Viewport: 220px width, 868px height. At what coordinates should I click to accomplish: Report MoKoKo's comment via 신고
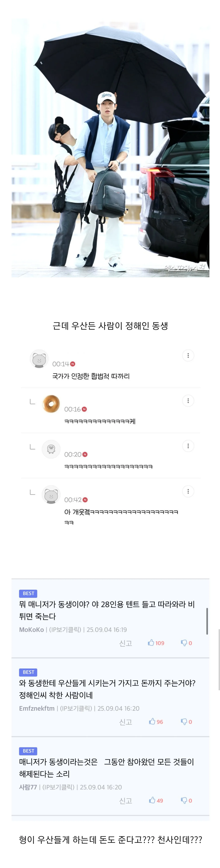pos(125,643)
